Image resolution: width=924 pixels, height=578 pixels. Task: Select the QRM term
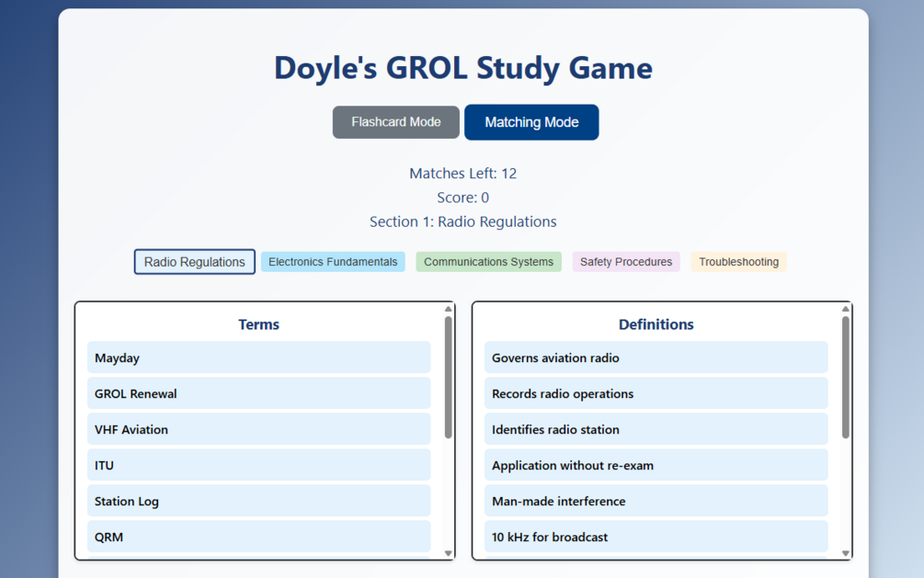coord(258,537)
